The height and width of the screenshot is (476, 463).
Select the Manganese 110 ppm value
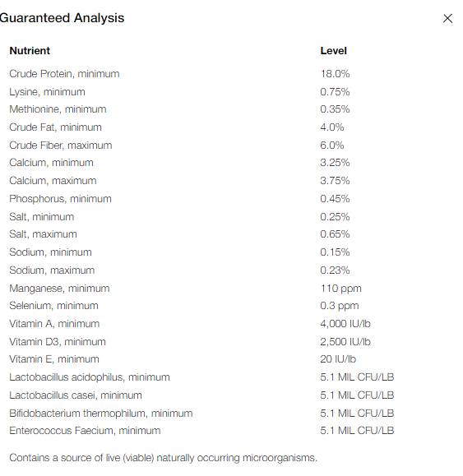coord(341,289)
